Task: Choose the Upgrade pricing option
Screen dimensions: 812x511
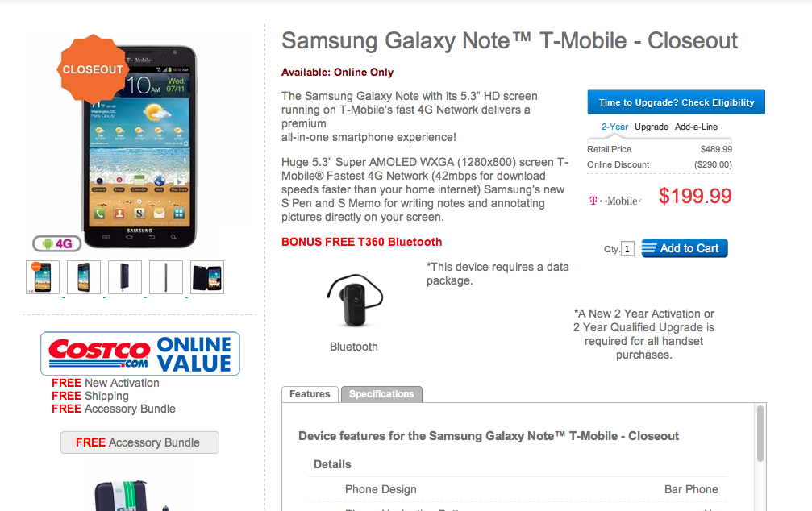Action: (x=652, y=127)
